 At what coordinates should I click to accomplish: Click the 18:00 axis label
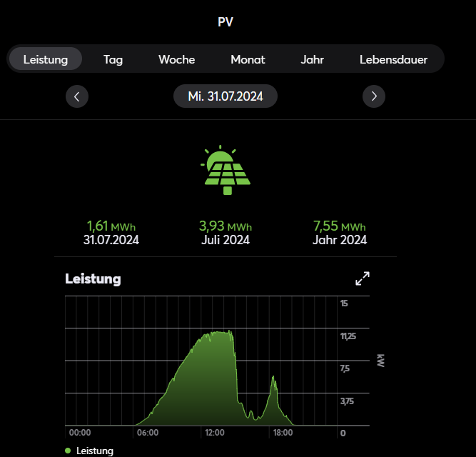[x=283, y=433]
